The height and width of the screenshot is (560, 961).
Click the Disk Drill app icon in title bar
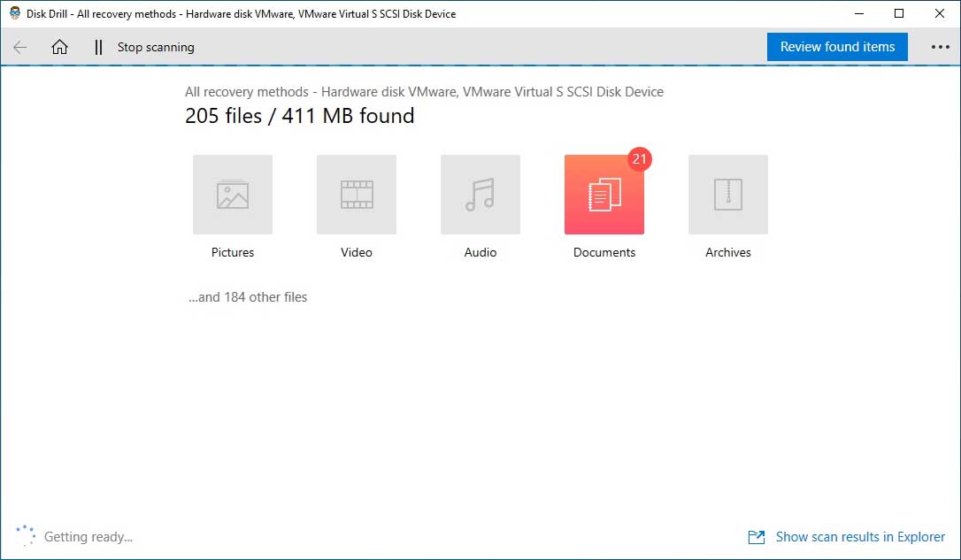pyautogui.click(x=15, y=13)
